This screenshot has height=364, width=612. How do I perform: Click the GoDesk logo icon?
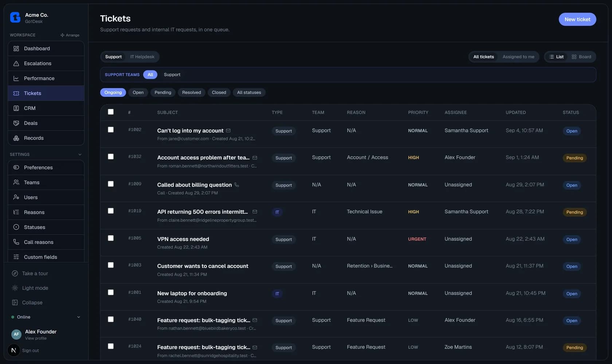15,17
